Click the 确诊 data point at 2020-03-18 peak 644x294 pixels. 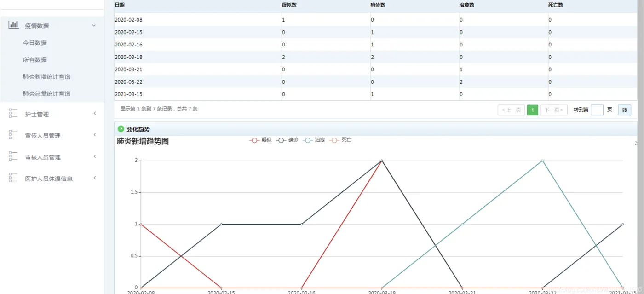[382, 161]
